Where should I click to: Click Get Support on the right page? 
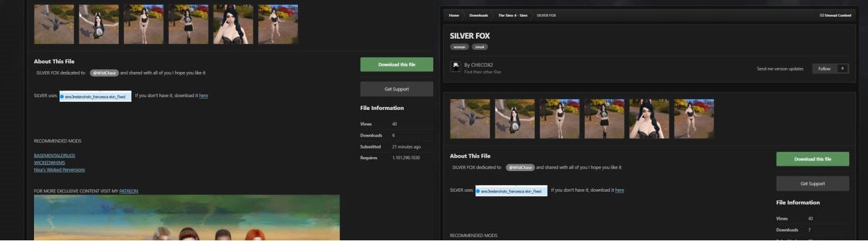tap(813, 183)
